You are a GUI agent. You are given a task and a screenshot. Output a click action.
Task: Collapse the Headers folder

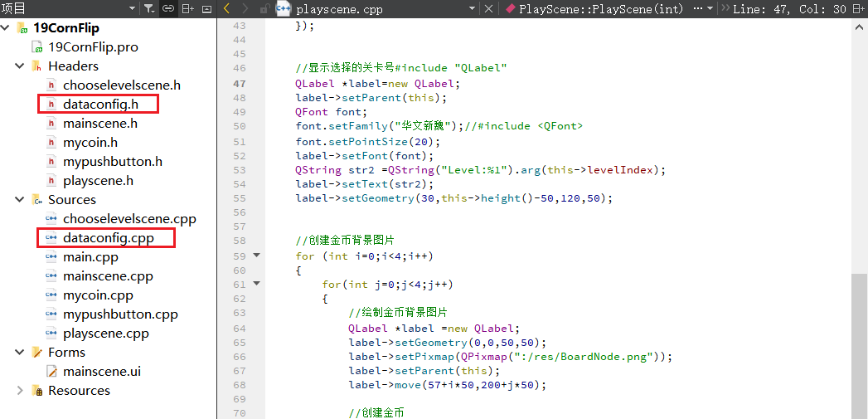pyautogui.click(x=20, y=66)
